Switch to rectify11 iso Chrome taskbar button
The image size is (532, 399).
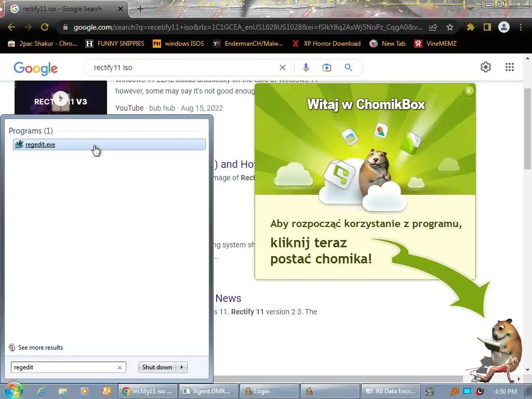tap(147, 391)
